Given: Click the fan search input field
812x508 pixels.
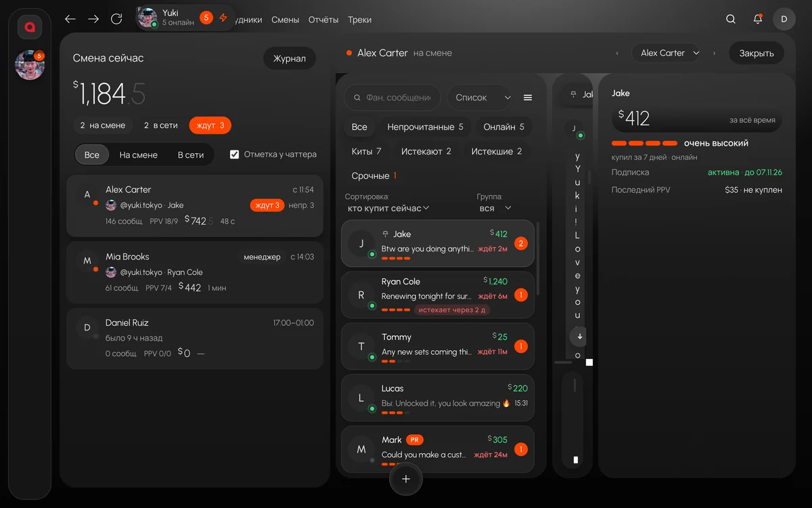Looking at the screenshot, I should point(392,98).
